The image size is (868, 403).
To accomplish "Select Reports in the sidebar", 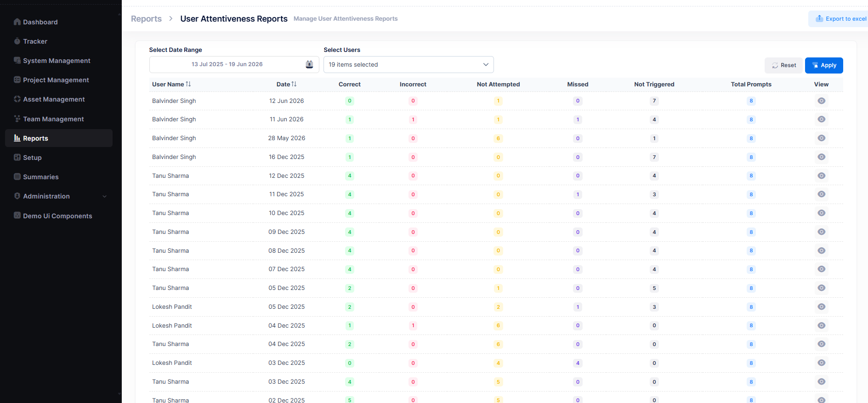I will (x=59, y=138).
